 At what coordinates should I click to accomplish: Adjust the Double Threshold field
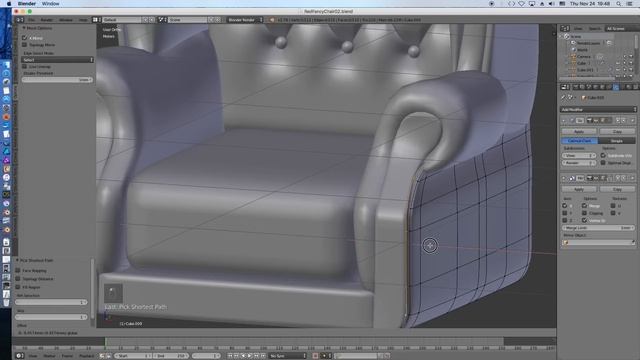[57, 80]
